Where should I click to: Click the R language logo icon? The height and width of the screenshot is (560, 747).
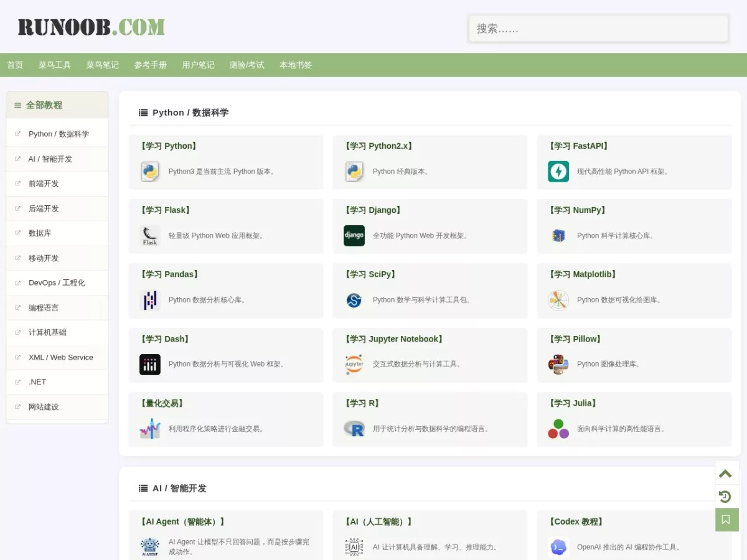tap(354, 429)
